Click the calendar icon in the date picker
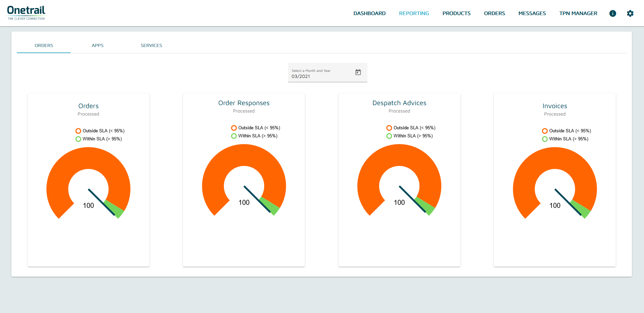The width and height of the screenshot is (644, 313). click(x=358, y=72)
